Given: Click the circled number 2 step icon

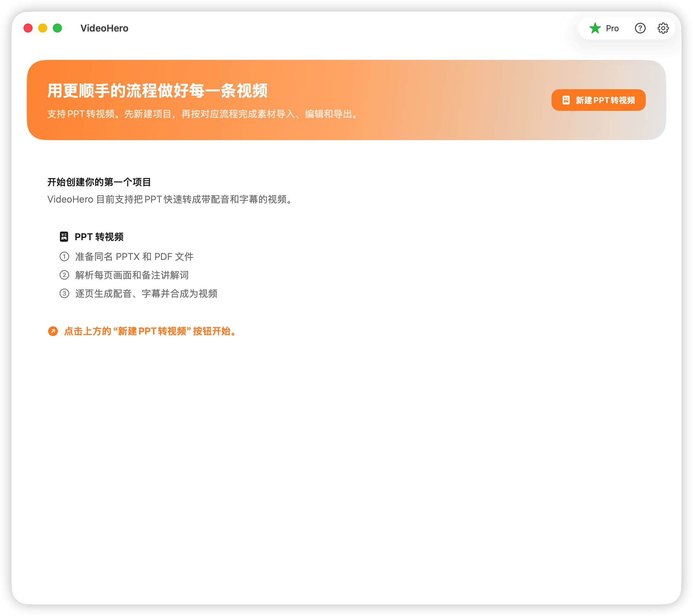Looking at the screenshot, I should pyautogui.click(x=64, y=275).
